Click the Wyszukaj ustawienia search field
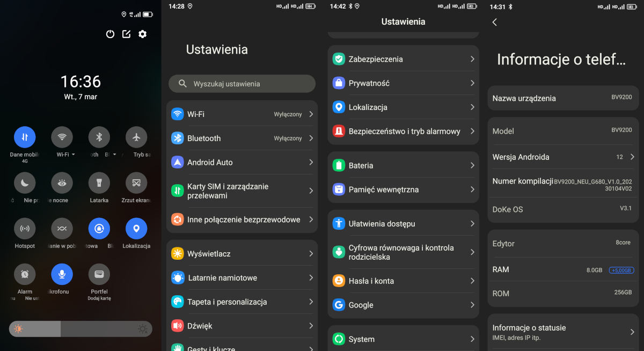Viewport: 644px width, 351px height. point(242,84)
